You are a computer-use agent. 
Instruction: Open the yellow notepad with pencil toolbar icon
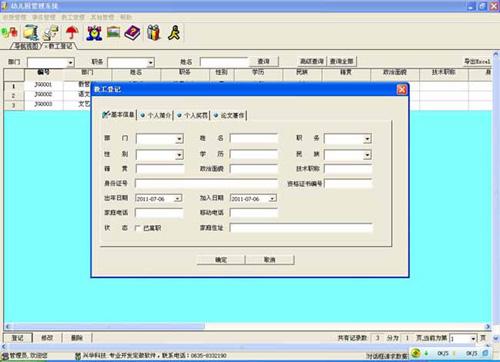click(x=31, y=33)
